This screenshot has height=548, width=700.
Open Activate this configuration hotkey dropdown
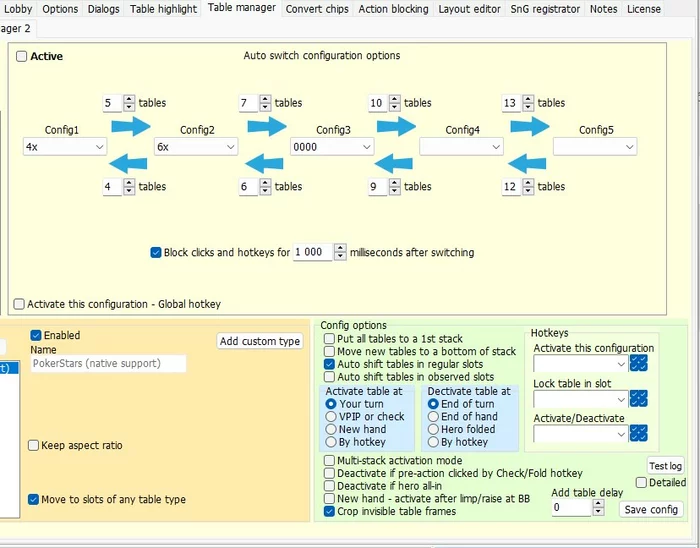tap(580, 364)
